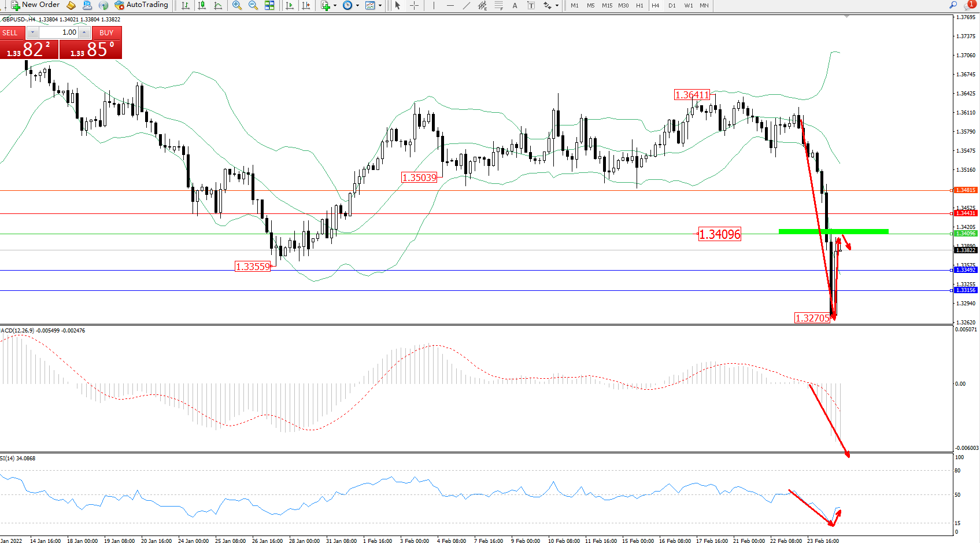The width and height of the screenshot is (980, 543).
Task: Open the periodicity clock dropdown arrow
Action: [357, 6]
